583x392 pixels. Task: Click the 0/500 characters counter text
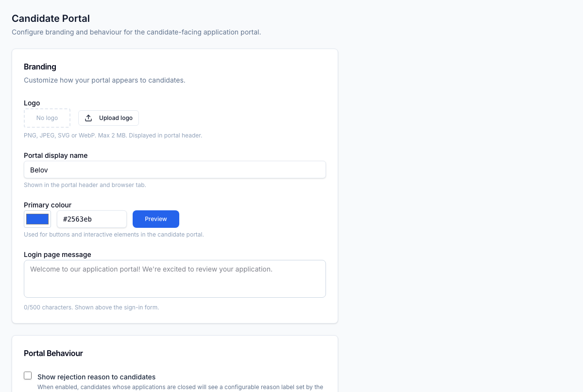(91, 307)
